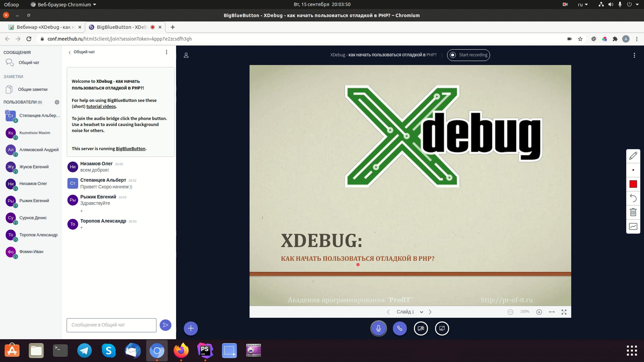This screenshot has height=362, width=644.
Task: Leave audio with the phone button
Action: point(400,328)
